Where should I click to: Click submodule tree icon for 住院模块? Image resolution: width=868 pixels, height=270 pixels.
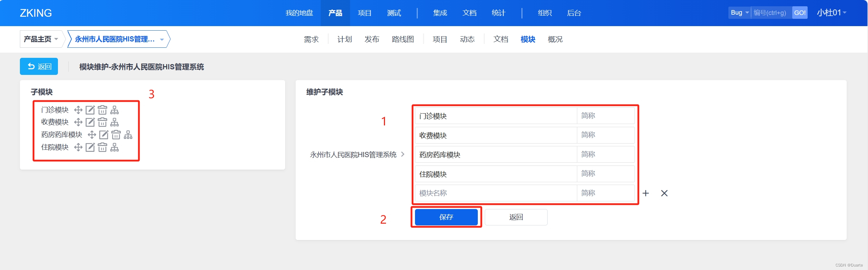[x=114, y=147]
